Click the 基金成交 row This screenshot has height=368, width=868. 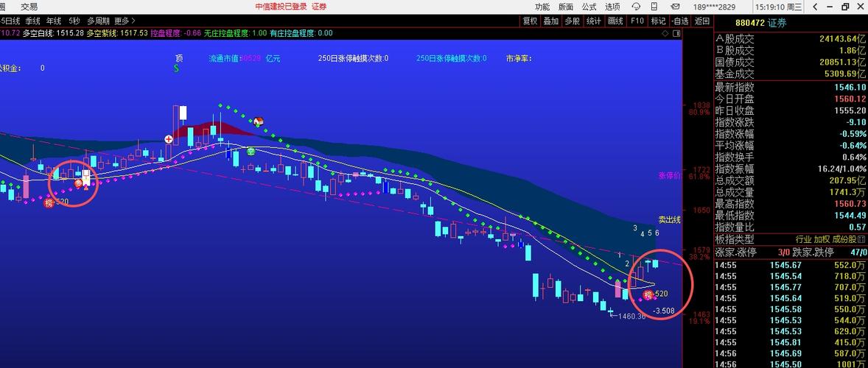791,74
